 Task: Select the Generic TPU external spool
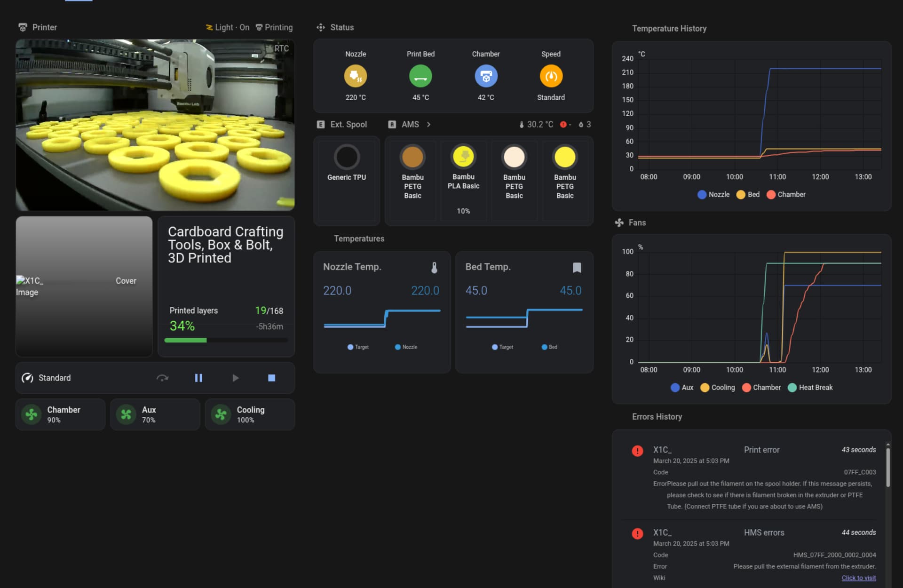pyautogui.click(x=347, y=158)
